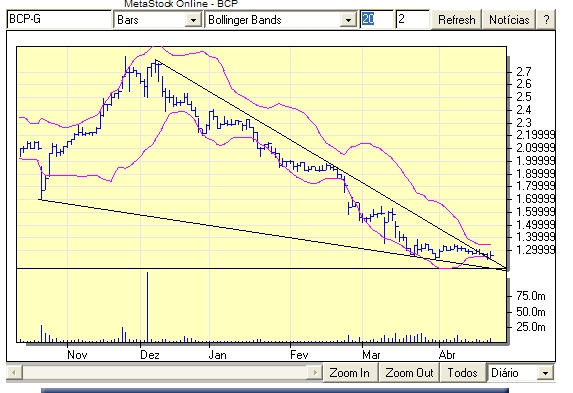
Task: Click the deviation field showing 2
Action: tap(412, 19)
